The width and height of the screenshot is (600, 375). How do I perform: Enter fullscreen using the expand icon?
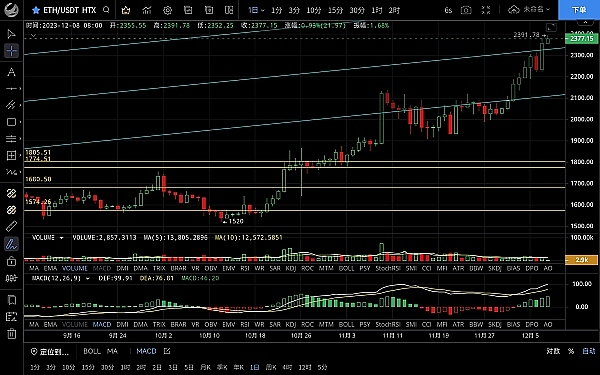[x=486, y=10]
